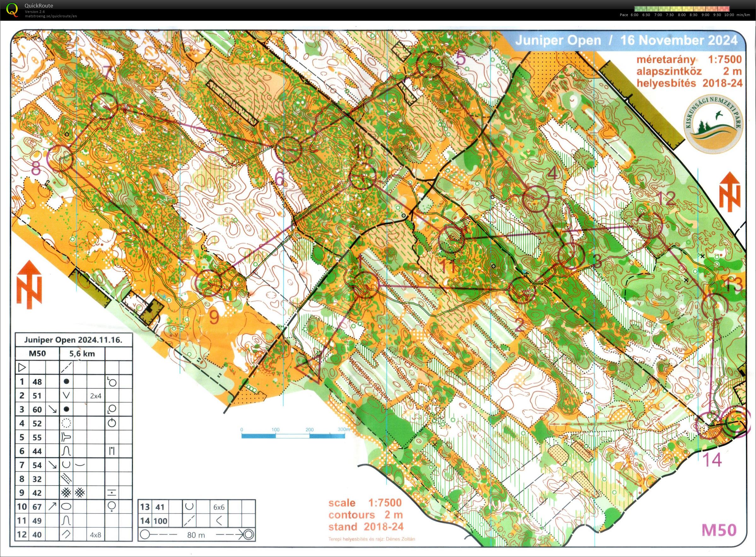Click the "Dénes Zoltán" mapper credit line
The width and height of the screenshot is (756, 557).
point(372,539)
